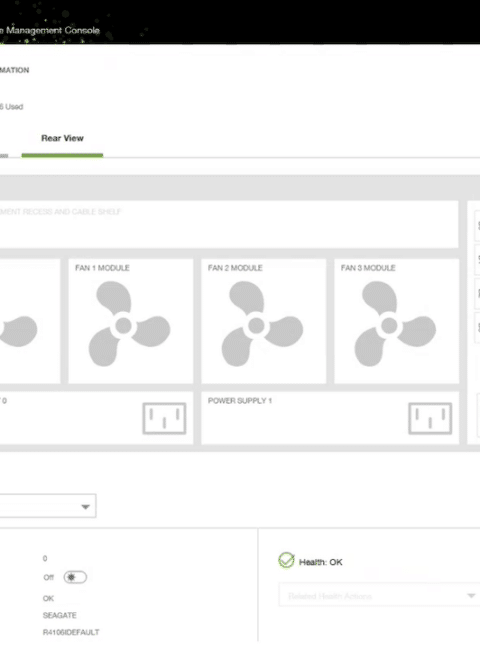This screenshot has height=650, width=480.
Task: Click the Power Supply 0 socket icon
Action: coord(164,418)
